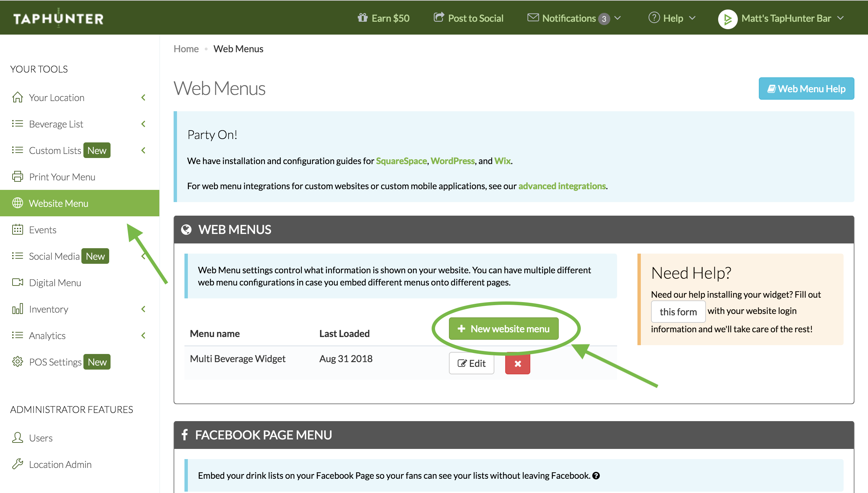Image resolution: width=868 pixels, height=493 pixels.
Task: Expand the Your Location submenu chevron
Action: (x=143, y=98)
